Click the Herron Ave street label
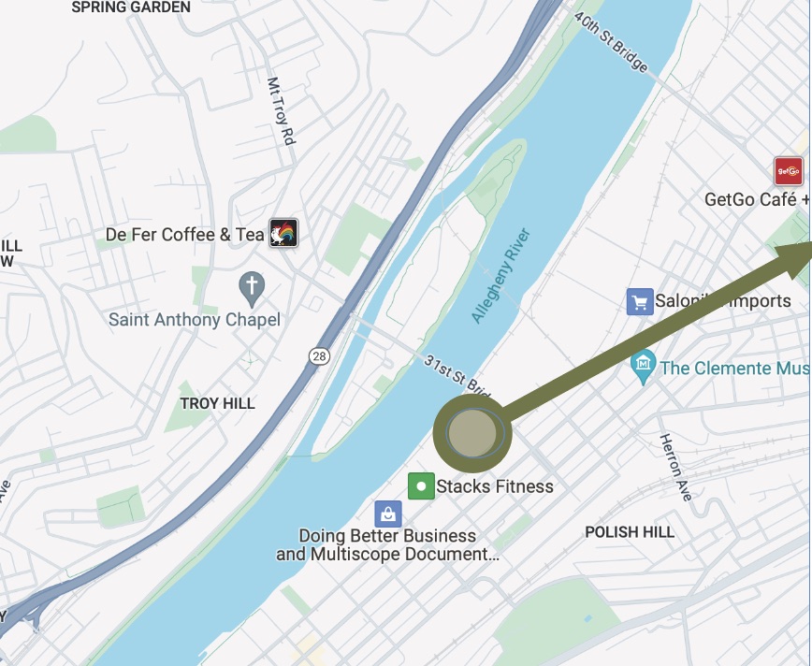The width and height of the screenshot is (812, 666). coord(675,467)
